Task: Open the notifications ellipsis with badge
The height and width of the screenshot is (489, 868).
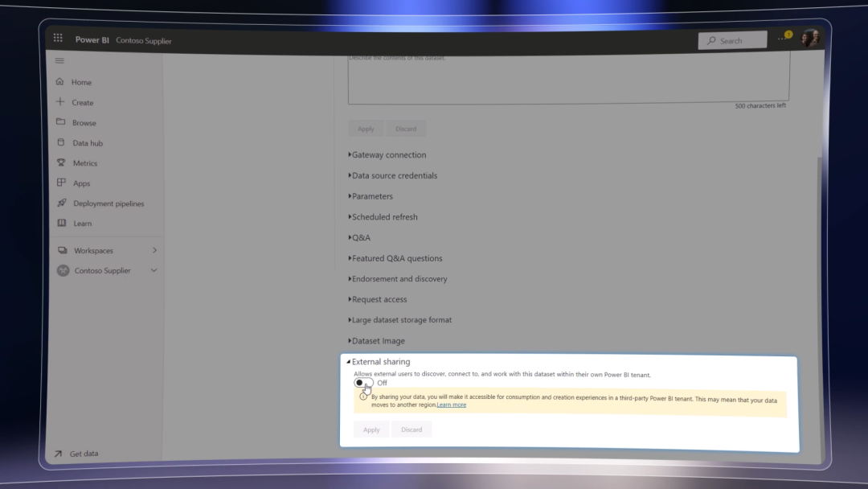Action: pyautogui.click(x=784, y=37)
